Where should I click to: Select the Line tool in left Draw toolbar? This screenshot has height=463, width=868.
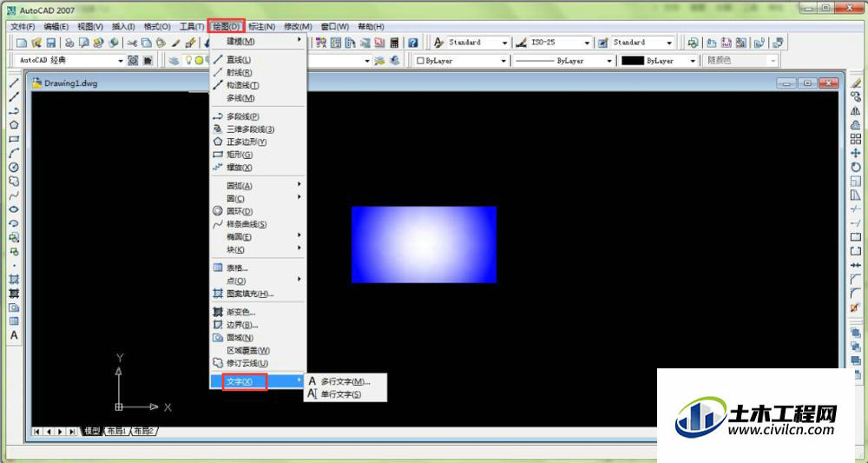(14, 83)
